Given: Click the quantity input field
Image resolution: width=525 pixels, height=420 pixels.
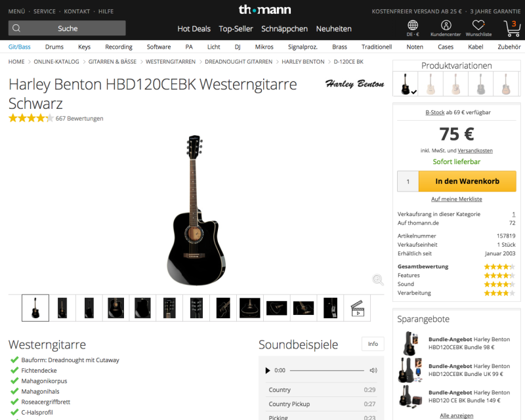Looking at the screenshot, I should coord(408,181).
